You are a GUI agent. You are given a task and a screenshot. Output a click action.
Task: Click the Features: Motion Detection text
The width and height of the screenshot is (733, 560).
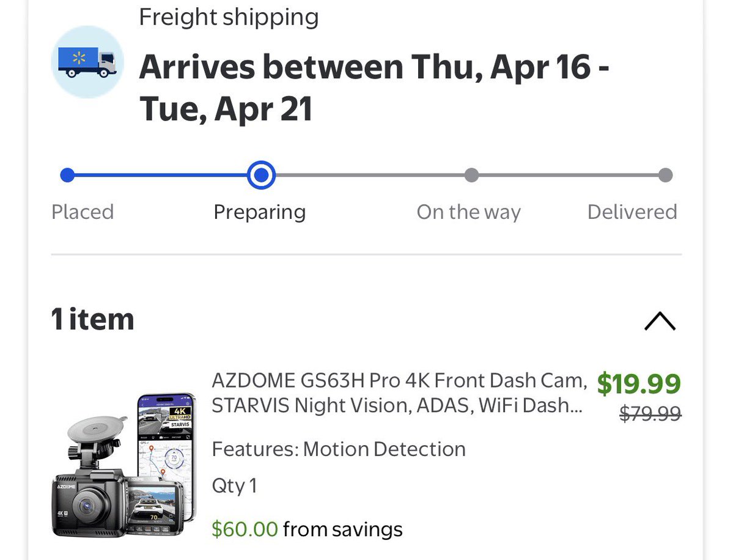coord(339,449)
